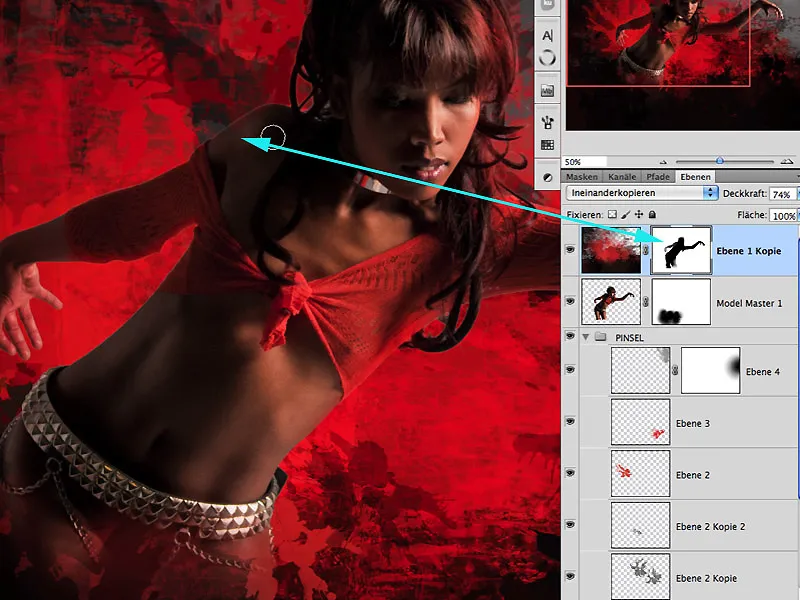Lock position cross-arrows icon

(x=639, y=215)
